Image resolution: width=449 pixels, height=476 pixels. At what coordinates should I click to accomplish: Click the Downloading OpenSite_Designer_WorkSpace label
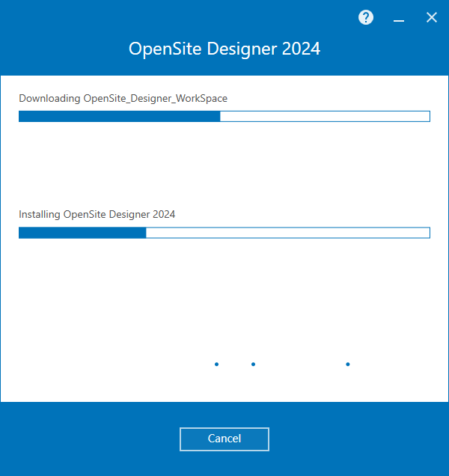click(x=123, y=98)
